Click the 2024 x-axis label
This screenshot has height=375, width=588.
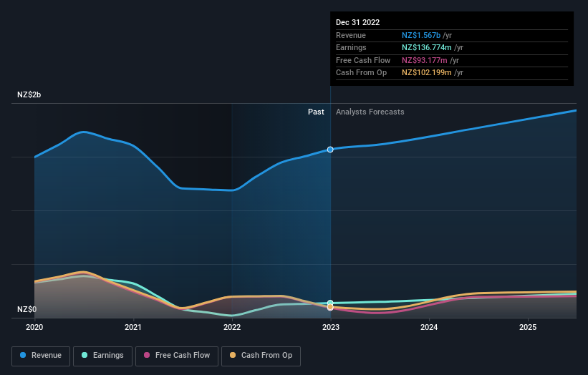[429, 328]
